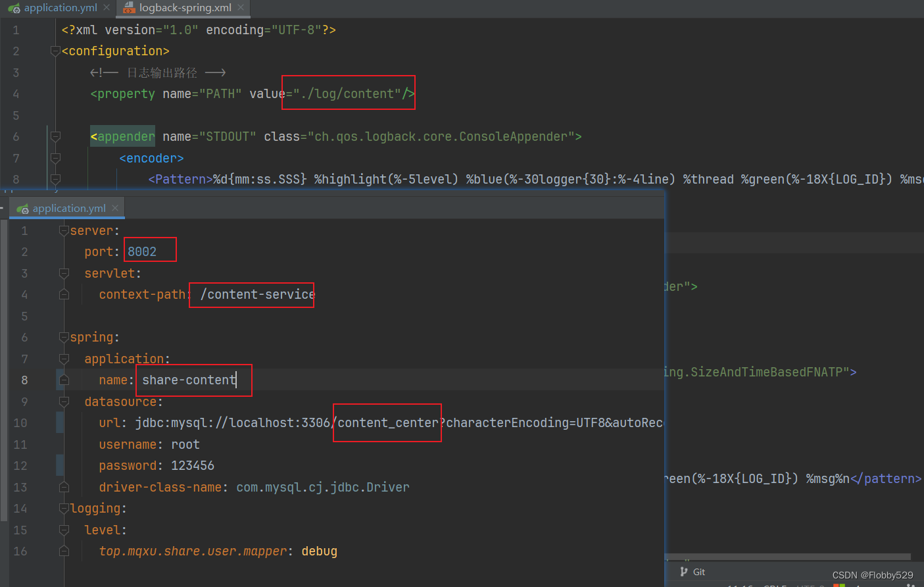The image size is (924, 587).
Task: Click the %green(%-18X{LOG_ID}) token on Pattern line
Action: click(817, 180)
